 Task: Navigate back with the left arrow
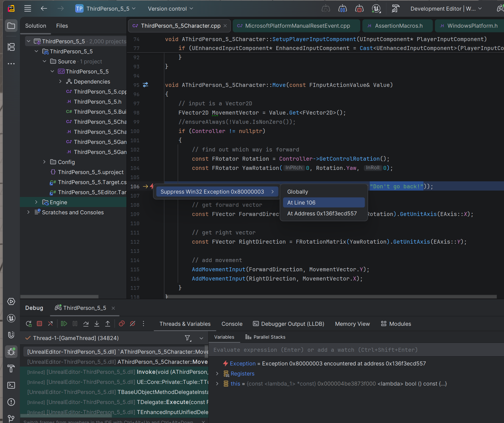44,9
